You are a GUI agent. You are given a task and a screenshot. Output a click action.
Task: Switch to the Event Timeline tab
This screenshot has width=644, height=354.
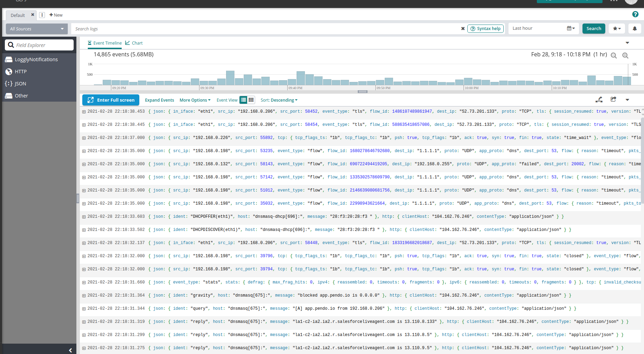(x=105, y=43)
